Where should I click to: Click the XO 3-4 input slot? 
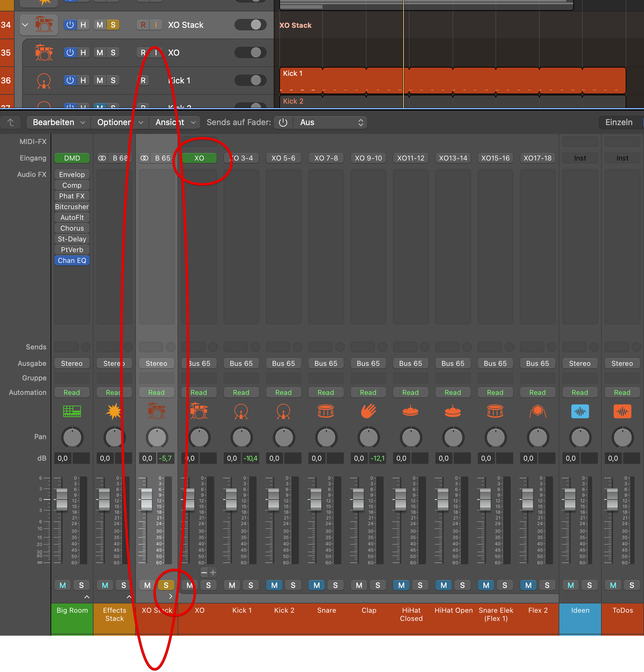(241, 158)
